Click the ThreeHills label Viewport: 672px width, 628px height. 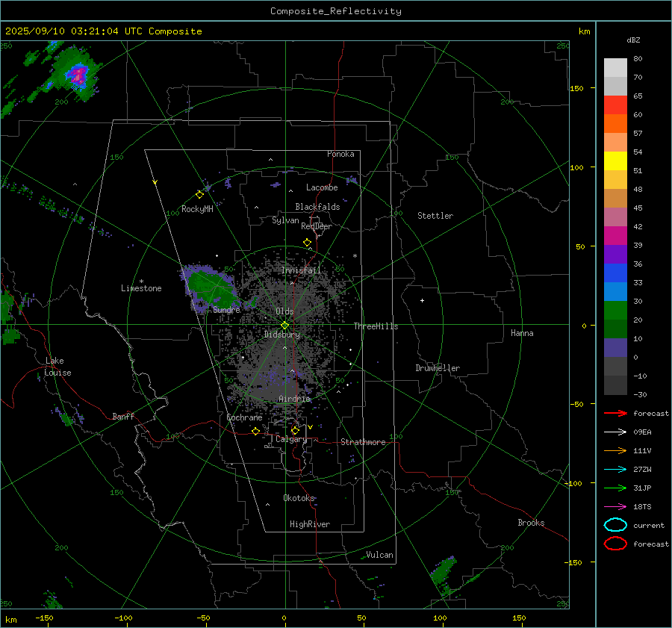click(x=376, y=326)
